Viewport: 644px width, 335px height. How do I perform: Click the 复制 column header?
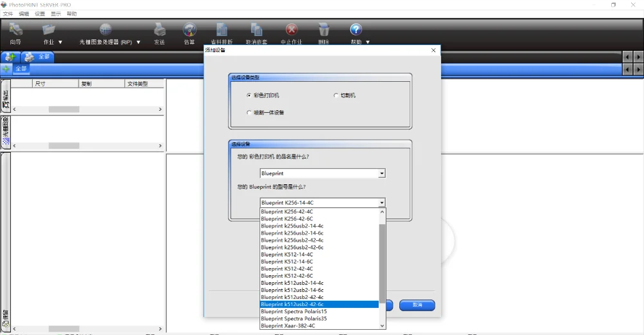[x=101, y=84]
